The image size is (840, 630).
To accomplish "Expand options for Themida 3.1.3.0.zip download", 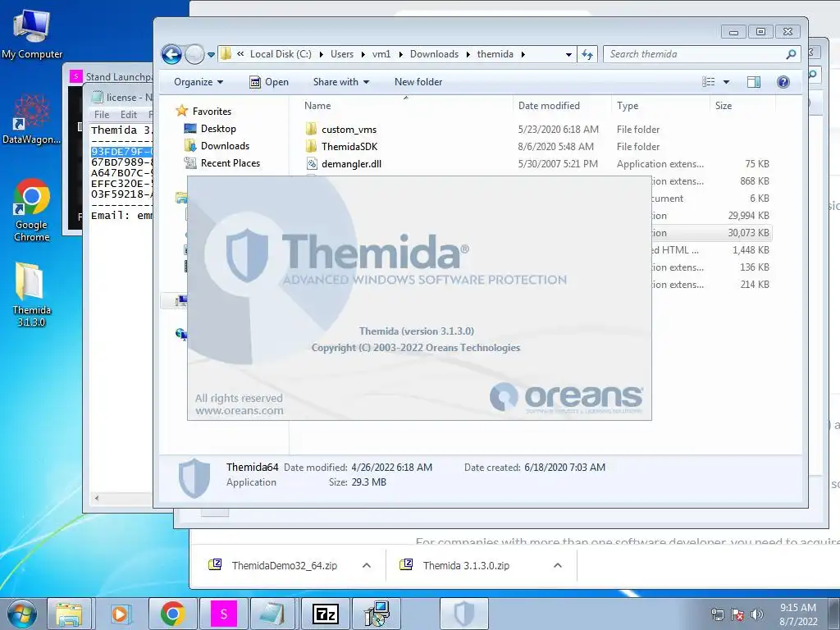I will click(x=558, y=565).
